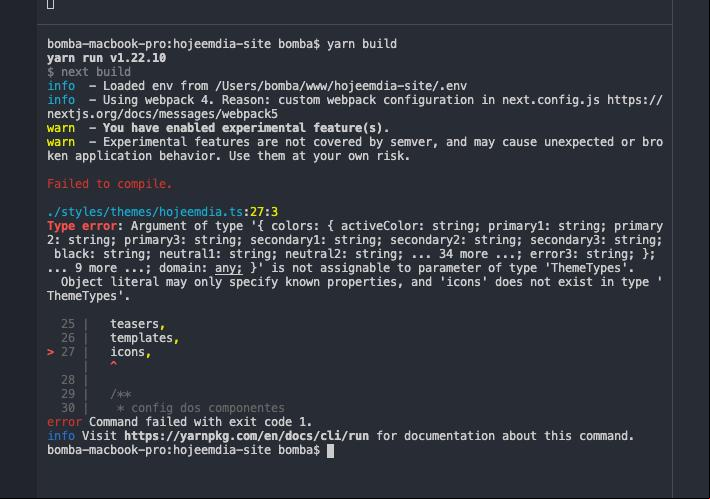Click the red arrow marker at line 27
This screenshot has height=499, width=710.
[x=51, y=352]
